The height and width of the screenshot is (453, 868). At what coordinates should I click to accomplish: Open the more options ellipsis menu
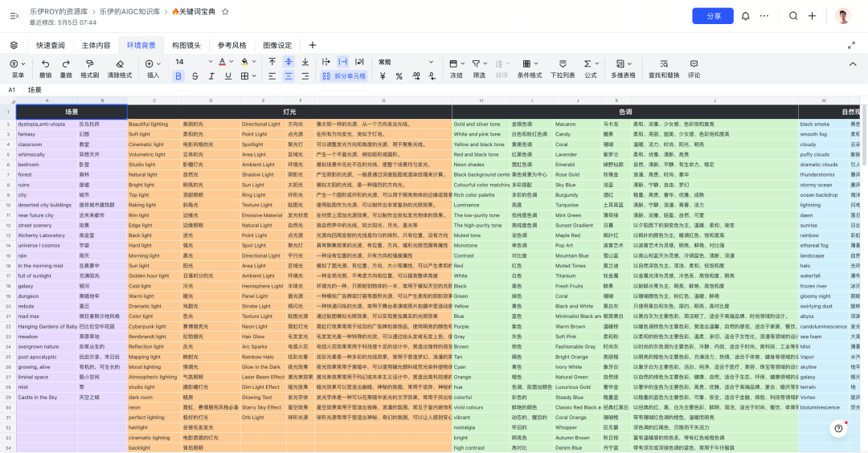[764, 16]
